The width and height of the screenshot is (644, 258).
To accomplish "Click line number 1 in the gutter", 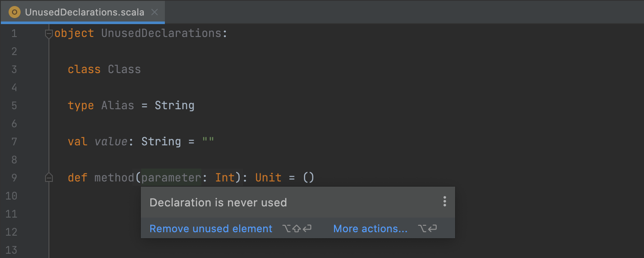I will (x=14, y=34).
